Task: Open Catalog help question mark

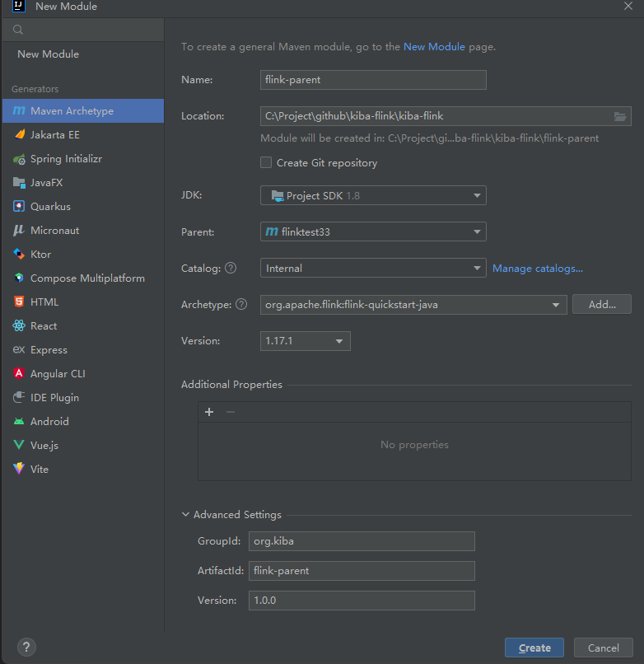Action: click(231, 268)
